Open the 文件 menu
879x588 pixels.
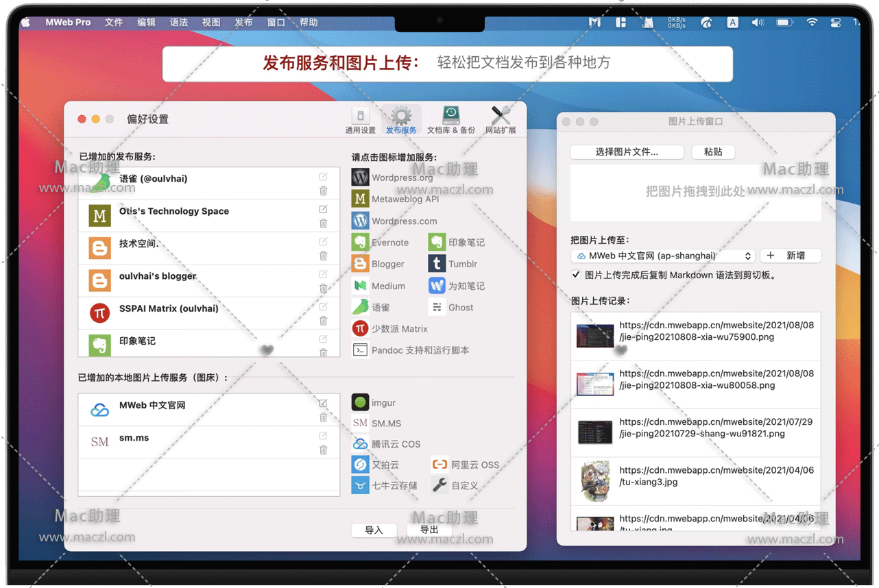[114, 22]
